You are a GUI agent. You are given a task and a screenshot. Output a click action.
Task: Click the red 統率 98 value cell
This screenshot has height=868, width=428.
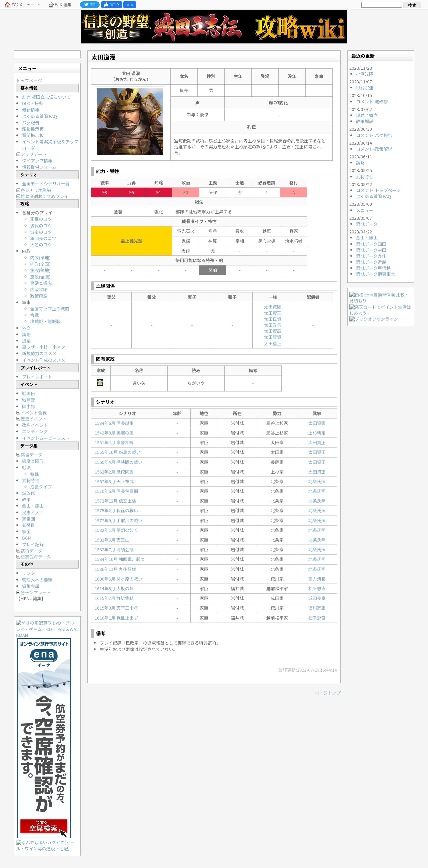[105, 192]
